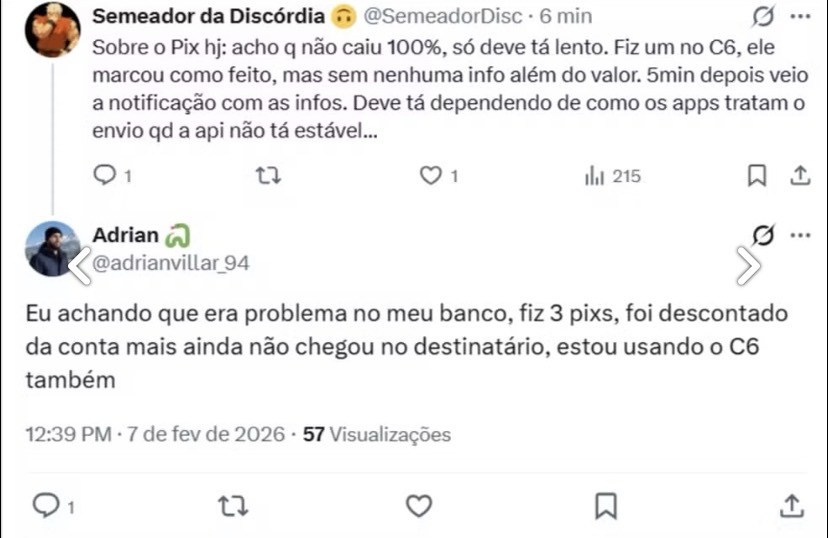Image resolution: width=828 pixels, height=538 pixels.
Task: Open view analytics showing 215 on first post
Action: pos(612,176)
